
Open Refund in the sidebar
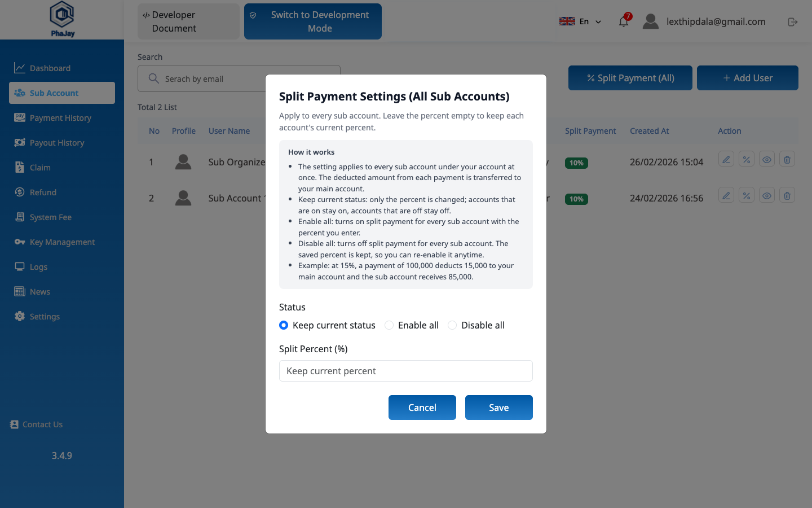(x=62, y=192)
